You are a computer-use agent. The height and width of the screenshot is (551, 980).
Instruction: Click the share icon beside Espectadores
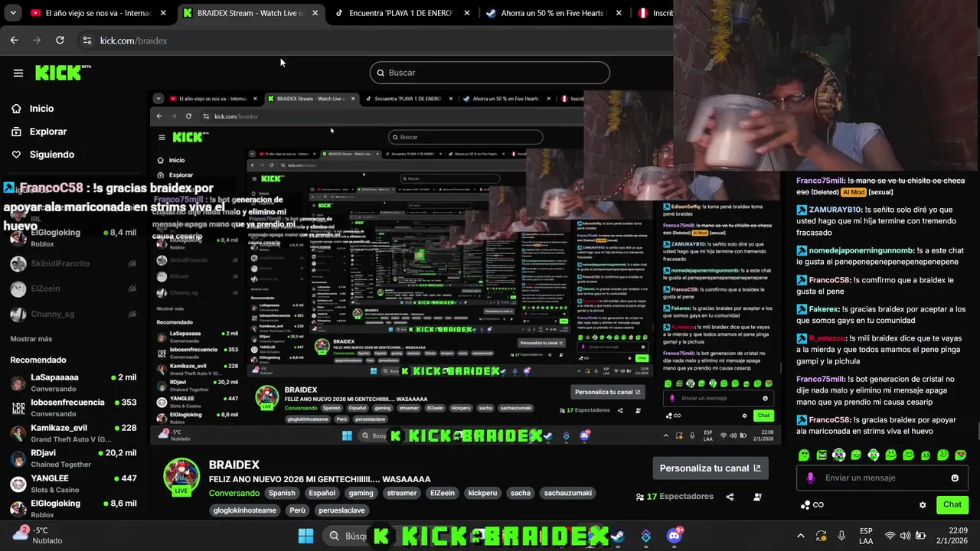pos(730,497)
